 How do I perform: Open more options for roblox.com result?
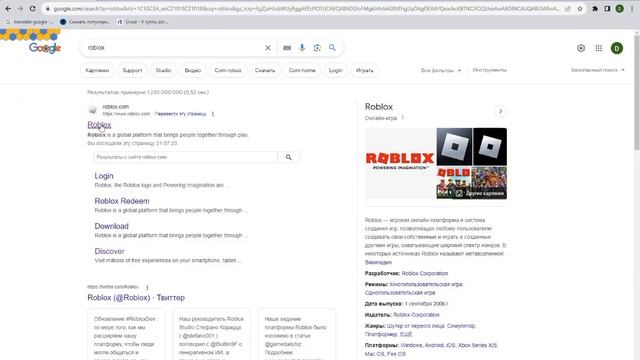[x=213, y=114]
